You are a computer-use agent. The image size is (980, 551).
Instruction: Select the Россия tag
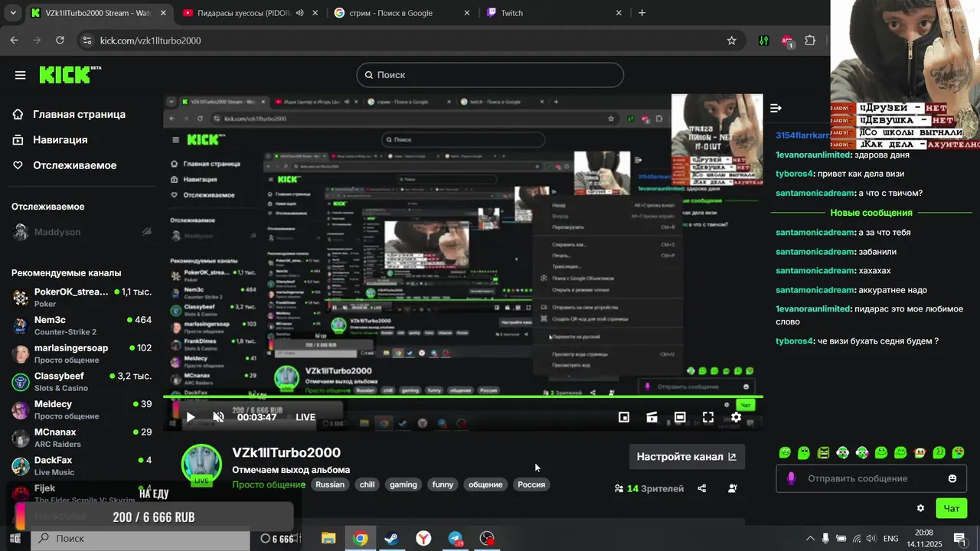click(x=531, y=484)
